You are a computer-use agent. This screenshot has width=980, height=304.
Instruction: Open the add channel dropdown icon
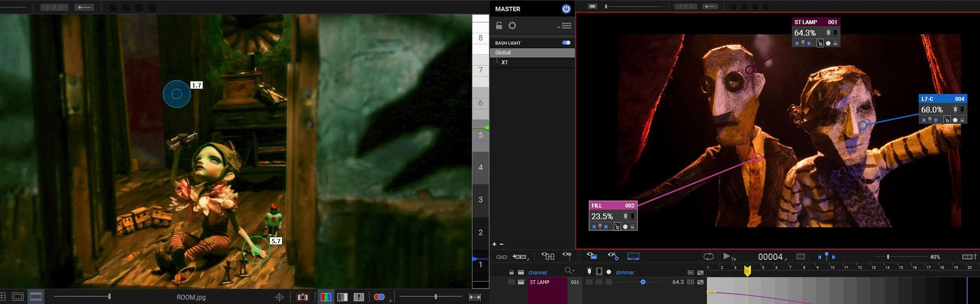click(520, 256)
